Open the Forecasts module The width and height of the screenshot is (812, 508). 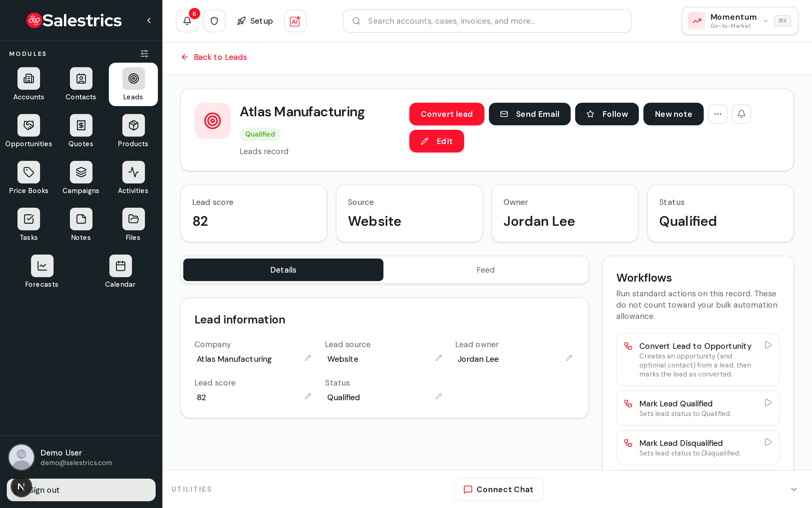click(x=42, y=271)
